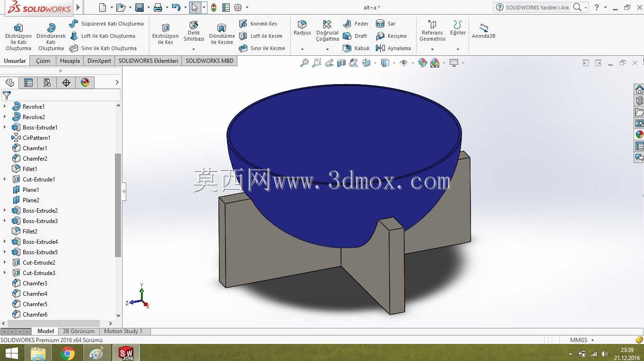This screenshot has width=644, height=361.
Task: Choose Süpürerek Katı Oluşturma sweep tool
Action: 106,24
